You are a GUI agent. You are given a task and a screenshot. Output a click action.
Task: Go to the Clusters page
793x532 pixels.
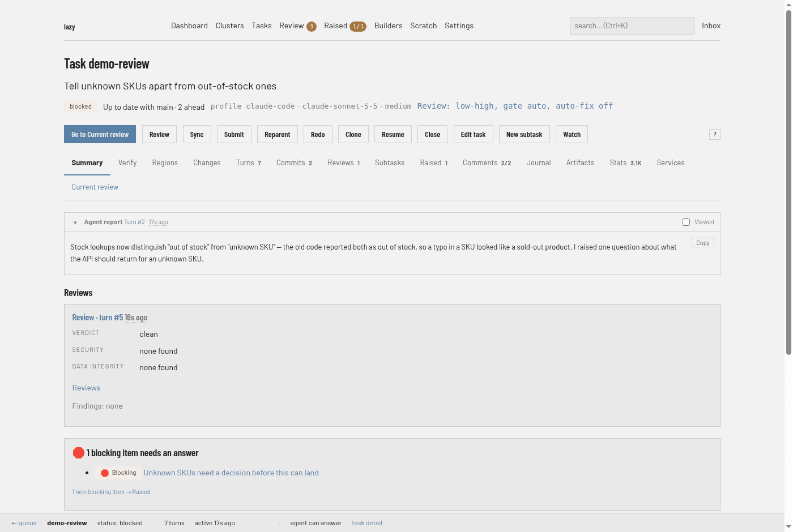pos(229,25)
